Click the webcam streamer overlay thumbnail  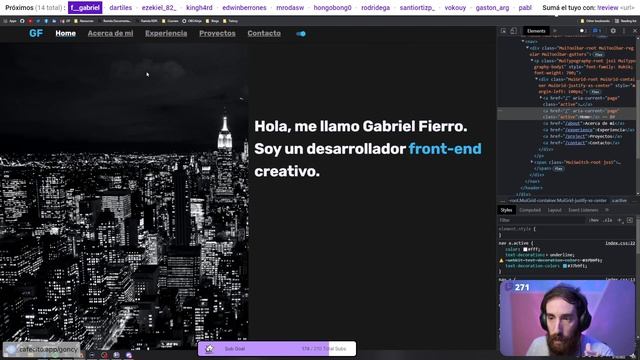coord(567,318)
